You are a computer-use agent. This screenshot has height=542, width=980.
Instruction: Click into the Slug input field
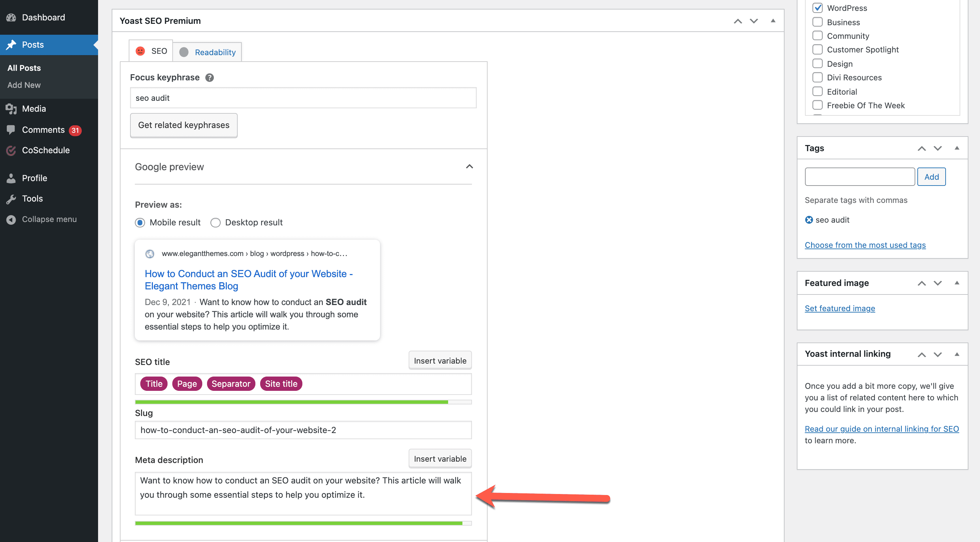coord(303,430)
